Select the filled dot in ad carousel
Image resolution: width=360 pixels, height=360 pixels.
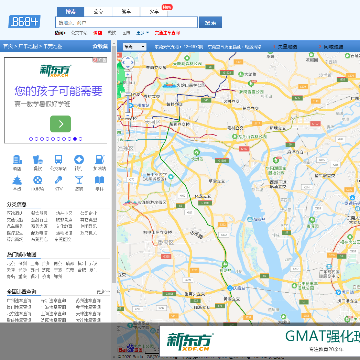pyautogui.click(x=75, y=139)
